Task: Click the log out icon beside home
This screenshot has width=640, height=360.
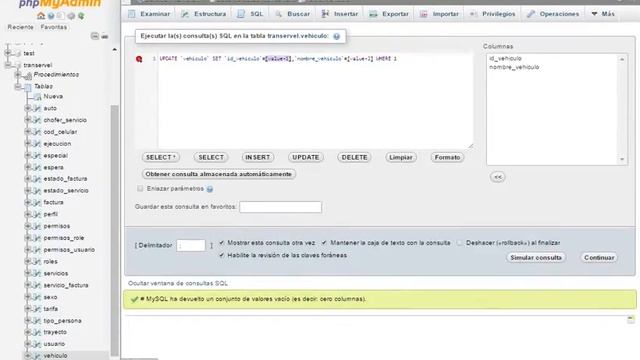Action: point(51,16)
